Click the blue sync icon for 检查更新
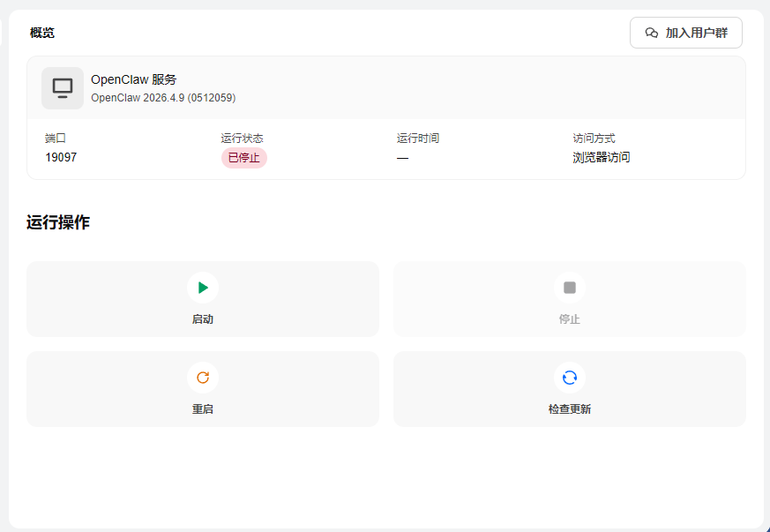The image size is (770, 532). pos(570,378)
